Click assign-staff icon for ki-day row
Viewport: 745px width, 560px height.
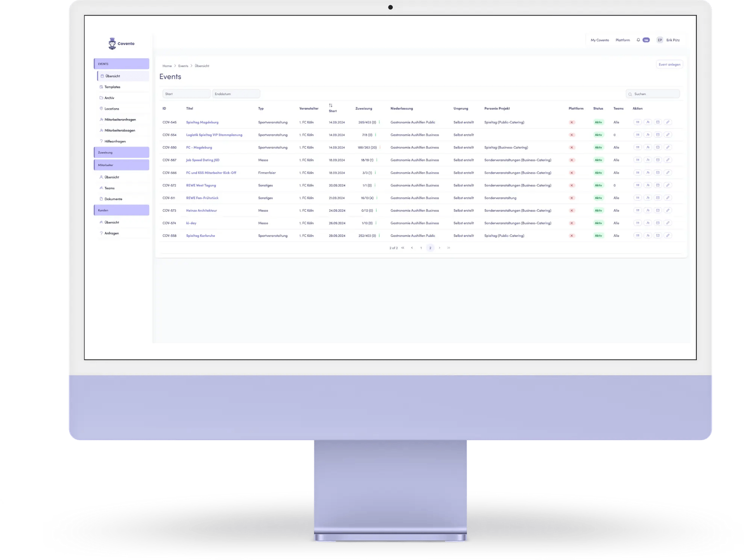click(x=648, y=223)
